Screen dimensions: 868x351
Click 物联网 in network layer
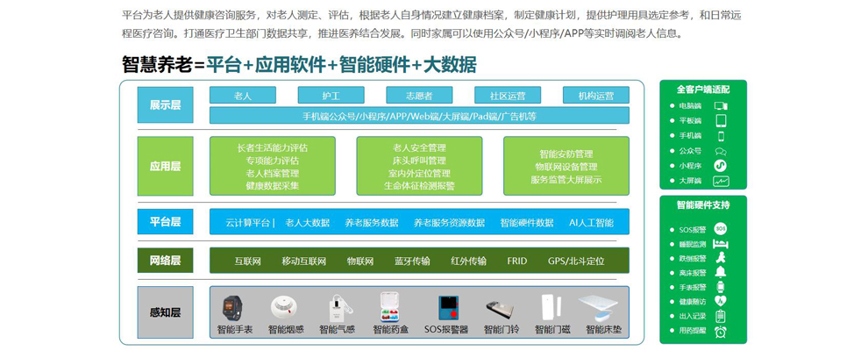click(360, 261)
